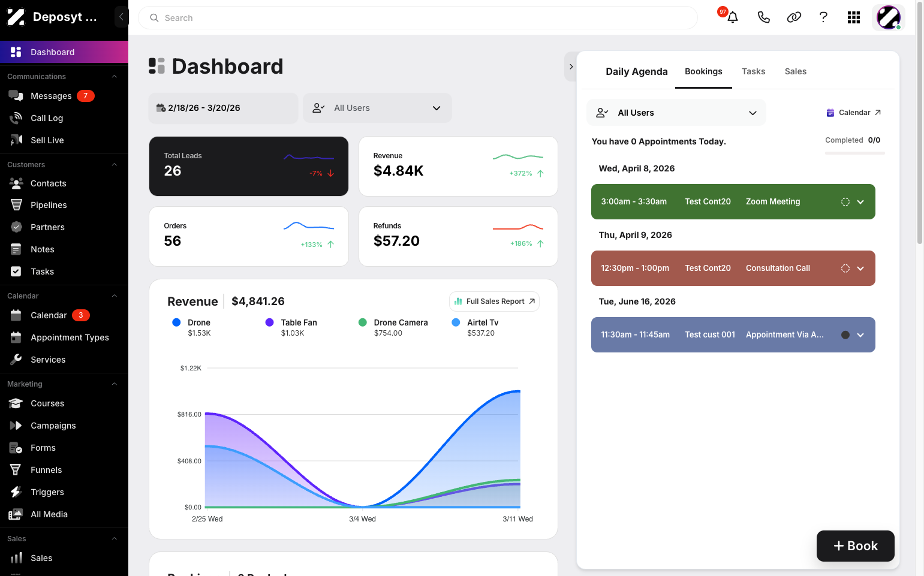This screenshot has width=924, height=576.
Task: Switch to the Tasks tab
Action: coord(753,71)
